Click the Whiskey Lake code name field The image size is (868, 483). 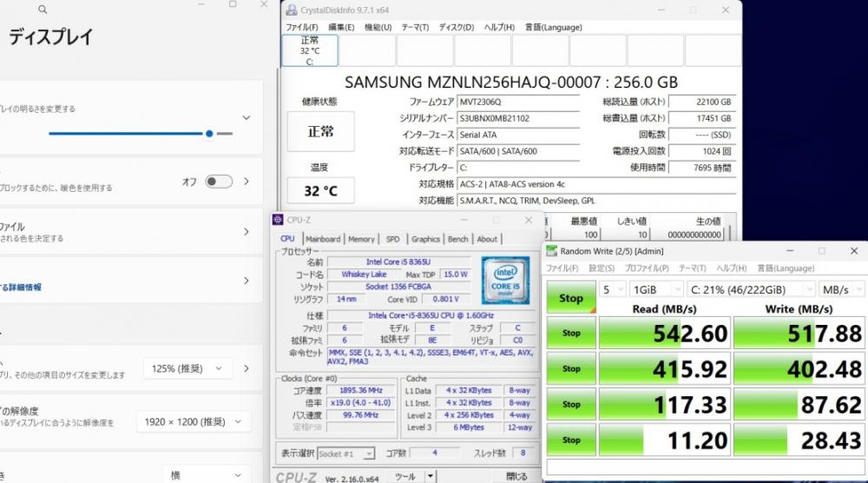tap(364, 275)
